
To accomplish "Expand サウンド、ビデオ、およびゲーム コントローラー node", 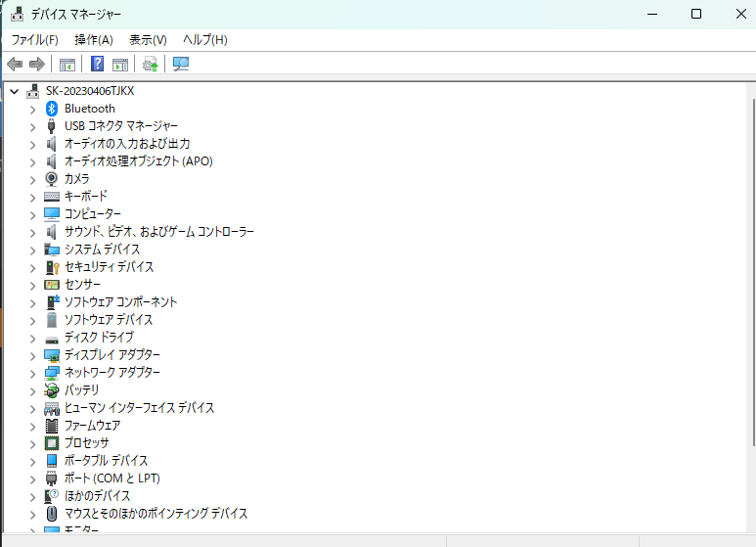I will coord(32,233).
